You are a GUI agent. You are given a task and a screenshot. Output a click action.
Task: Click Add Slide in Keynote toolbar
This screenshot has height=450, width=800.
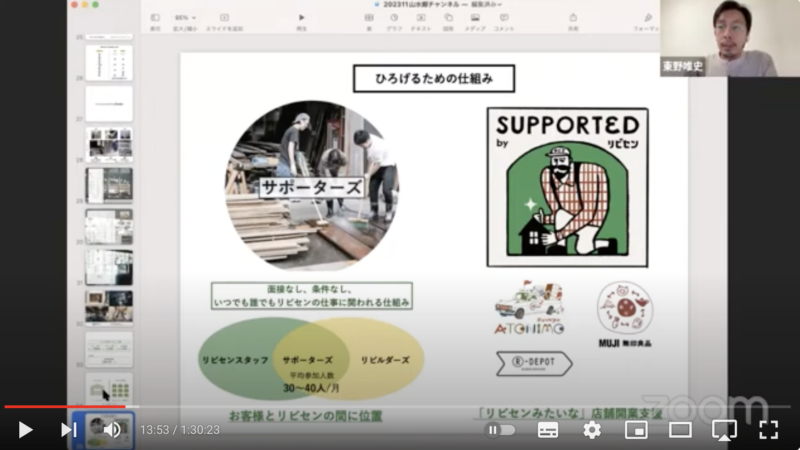(x=223, y=18)
